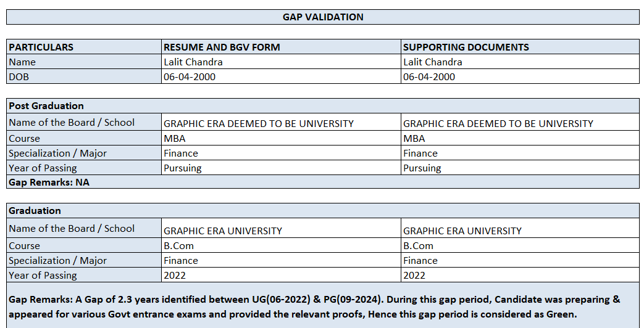Select the DOB label cell
Image resolution: width=644 pixels, height=328 pixels.
pos(19,76)
